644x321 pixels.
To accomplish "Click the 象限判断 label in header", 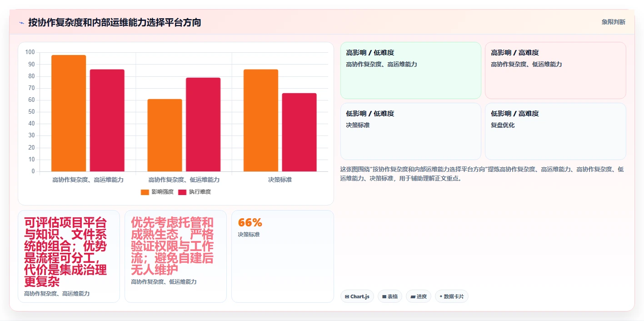I will 613,22.
